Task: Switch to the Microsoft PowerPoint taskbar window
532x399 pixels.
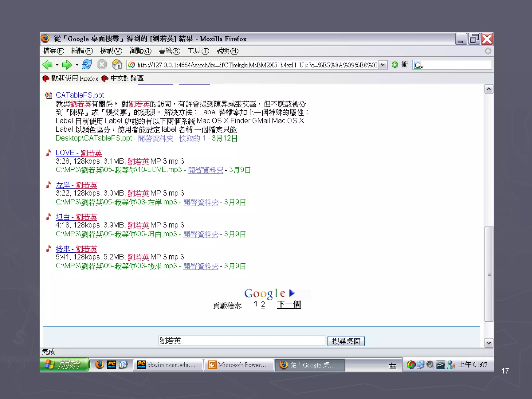Action: tap(239, 365)
